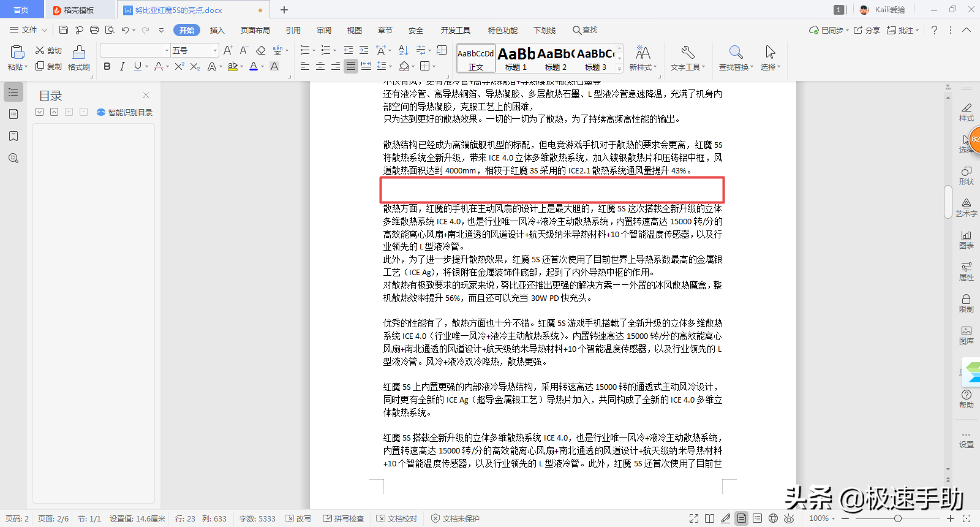Image resolution: width=980 pixels, height=527 pixels.
Task: Open the 视图 View tab
Action: pos(355,30)
